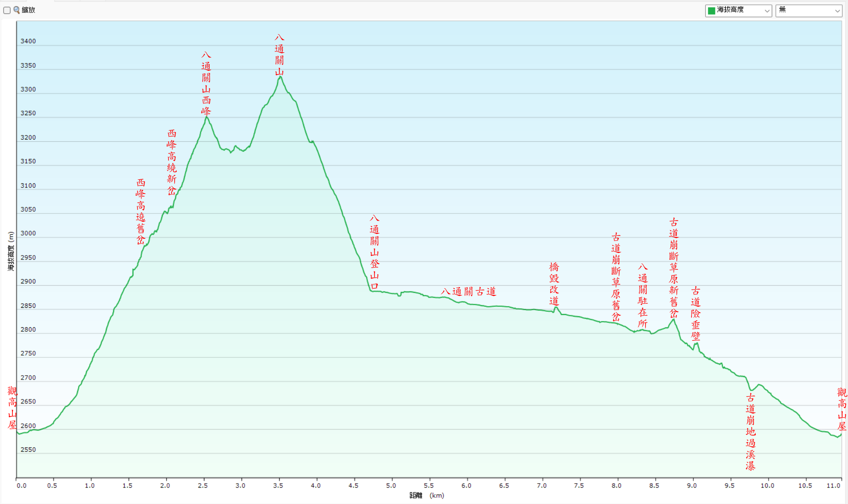Click the 八通關山登山口 trailhead label
The image size is (848, 504).
[x=375, y=252]
